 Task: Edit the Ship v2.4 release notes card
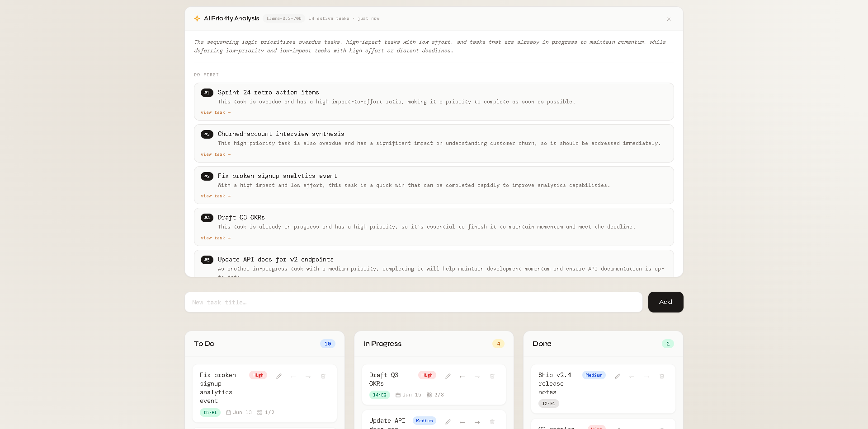(x=618, y=376)
